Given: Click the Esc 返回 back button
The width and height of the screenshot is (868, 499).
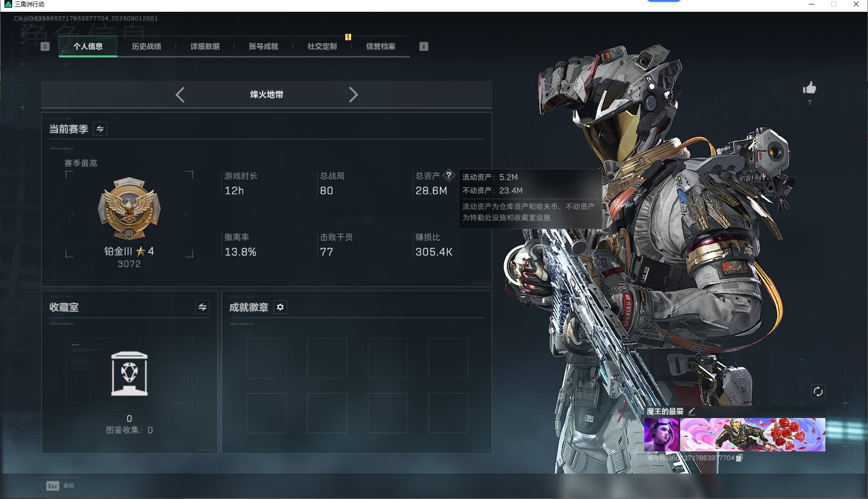Looking at the screenshot, I should [x=60, y=486].
